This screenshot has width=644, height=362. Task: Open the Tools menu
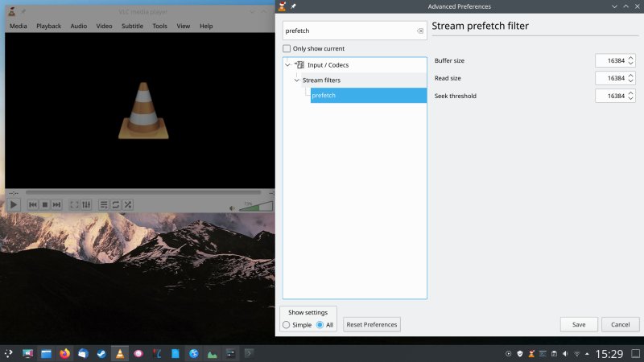point(159,26)
